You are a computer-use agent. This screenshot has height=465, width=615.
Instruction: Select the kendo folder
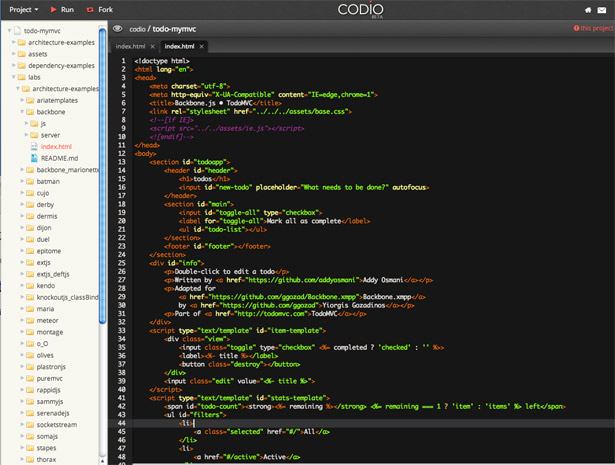tap(46, 285)
